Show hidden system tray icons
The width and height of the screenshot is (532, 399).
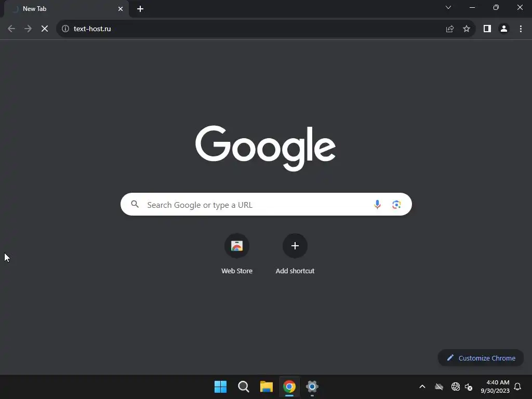pos(422,387)
